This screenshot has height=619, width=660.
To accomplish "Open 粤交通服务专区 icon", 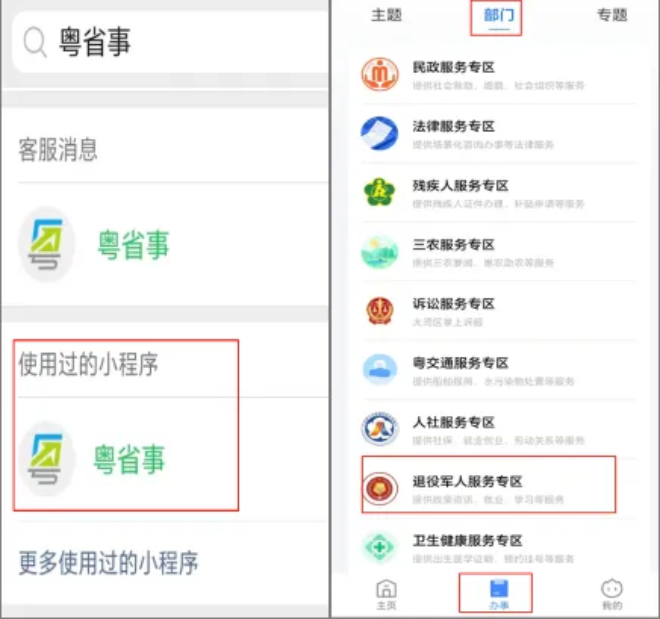I will 380,370.
